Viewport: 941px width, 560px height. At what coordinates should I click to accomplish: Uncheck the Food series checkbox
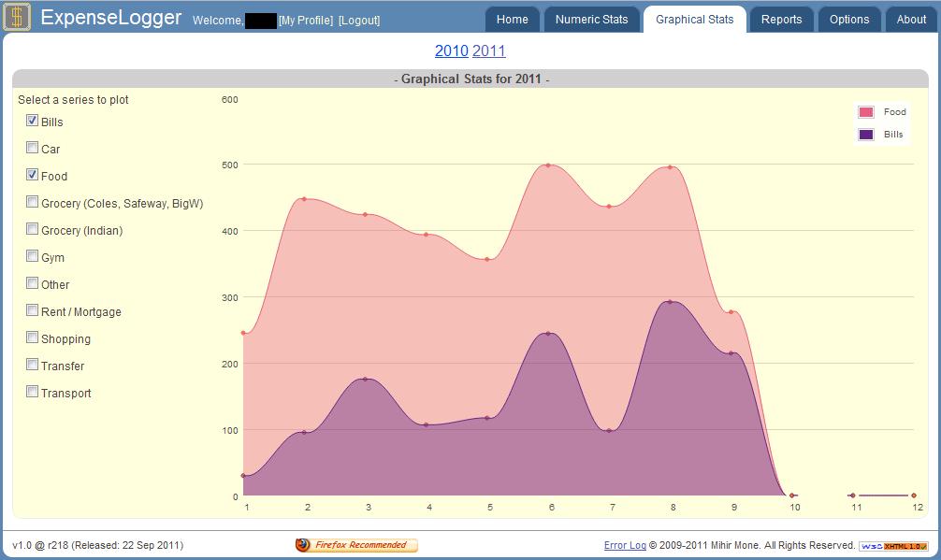click(33, 175)
